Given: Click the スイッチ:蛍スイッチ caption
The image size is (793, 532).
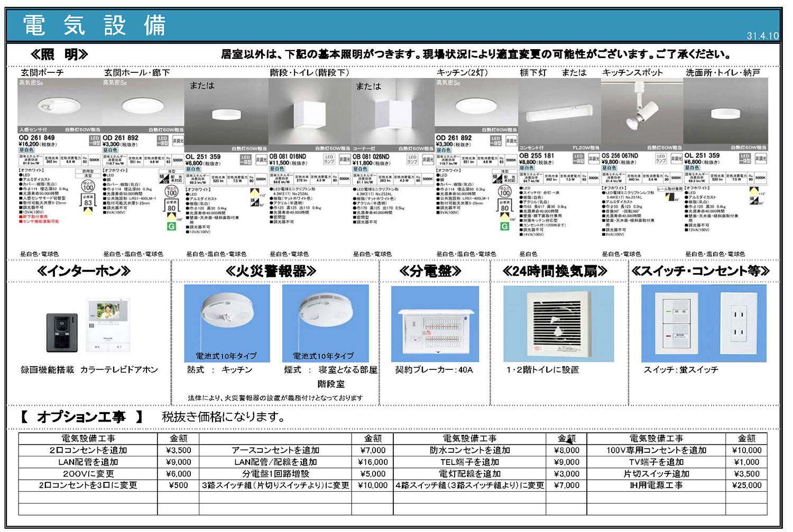Looking at the screenshot, I should coord(681,370).
